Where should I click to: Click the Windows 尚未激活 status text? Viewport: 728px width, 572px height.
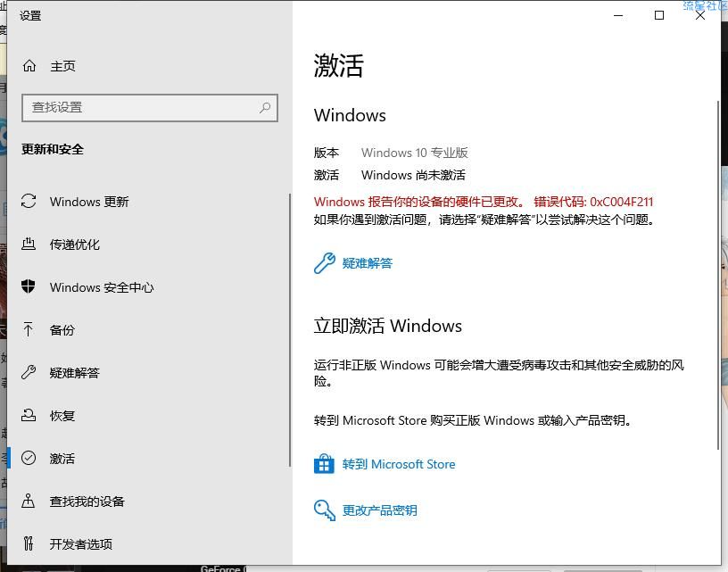click(x=413, y=175)
